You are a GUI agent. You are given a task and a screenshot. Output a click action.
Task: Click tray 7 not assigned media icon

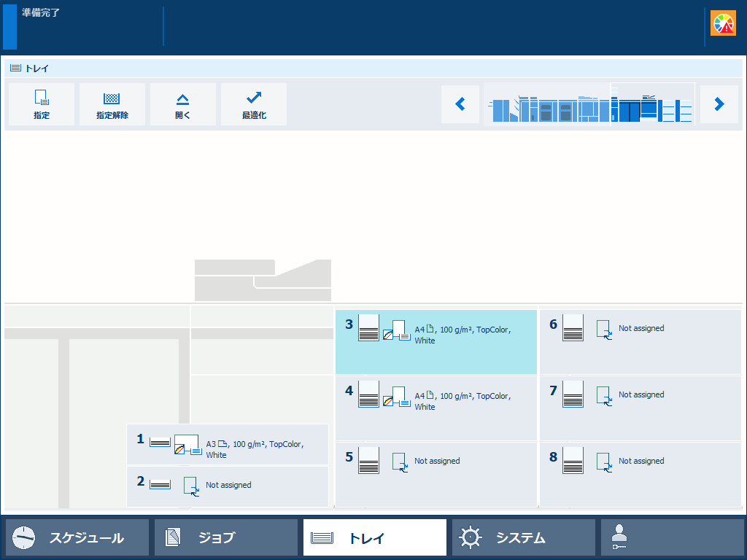[605, 396]
